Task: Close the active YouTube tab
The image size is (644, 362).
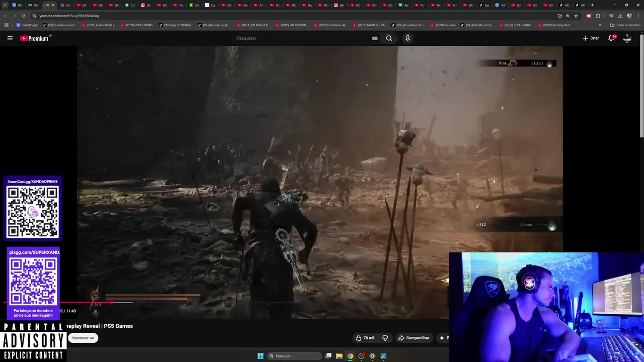Action: coord(52,5)
